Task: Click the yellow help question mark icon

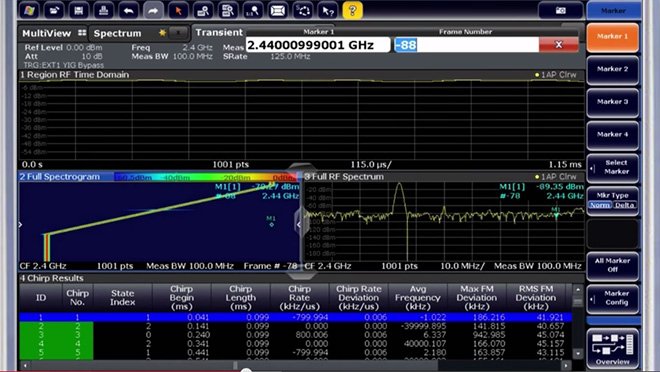Action: click(352, 10)
